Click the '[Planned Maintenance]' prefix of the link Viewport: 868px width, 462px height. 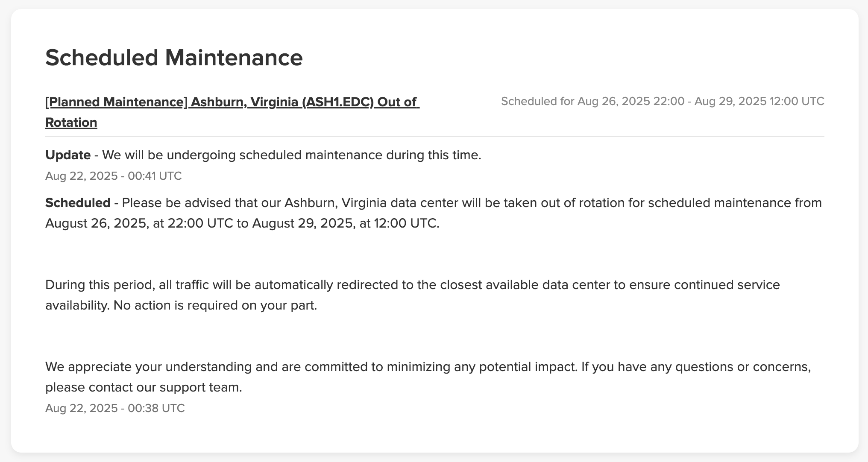pyautogui.click(x=117, y=102)
